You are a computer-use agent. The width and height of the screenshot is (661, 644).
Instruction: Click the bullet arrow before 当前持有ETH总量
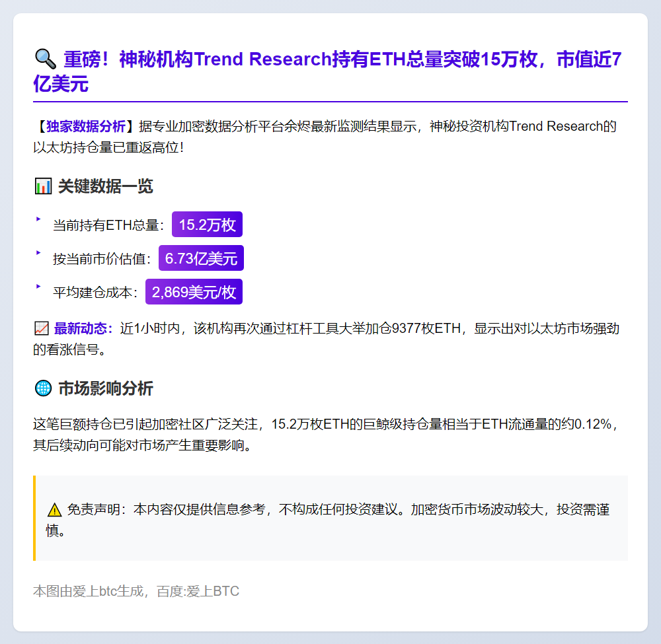pos(38,219)
